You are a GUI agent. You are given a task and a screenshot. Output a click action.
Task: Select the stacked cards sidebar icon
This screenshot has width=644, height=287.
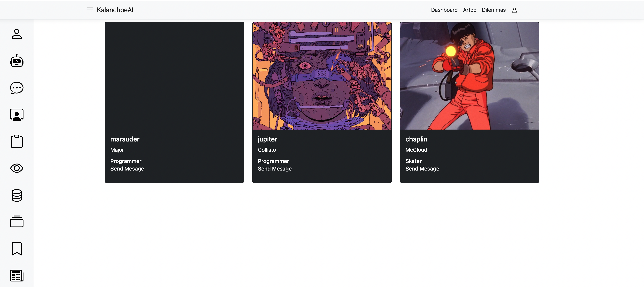pos(17,221)
